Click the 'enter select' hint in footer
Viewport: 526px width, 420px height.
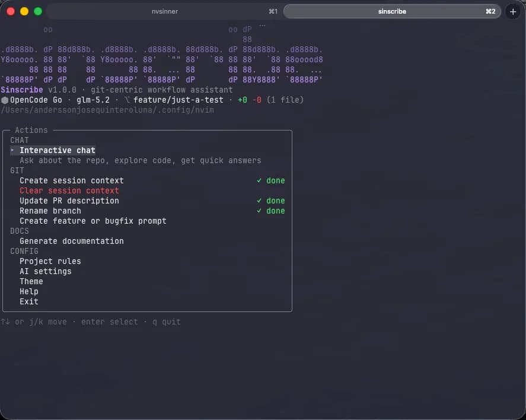point(109,322)
